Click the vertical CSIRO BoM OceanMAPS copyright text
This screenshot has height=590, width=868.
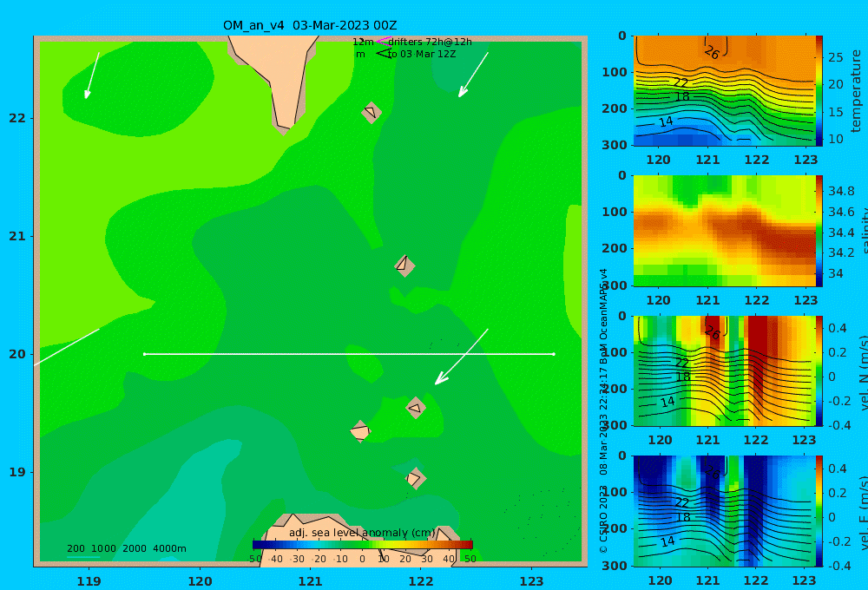pyautogui.click(x=603, y=410)
